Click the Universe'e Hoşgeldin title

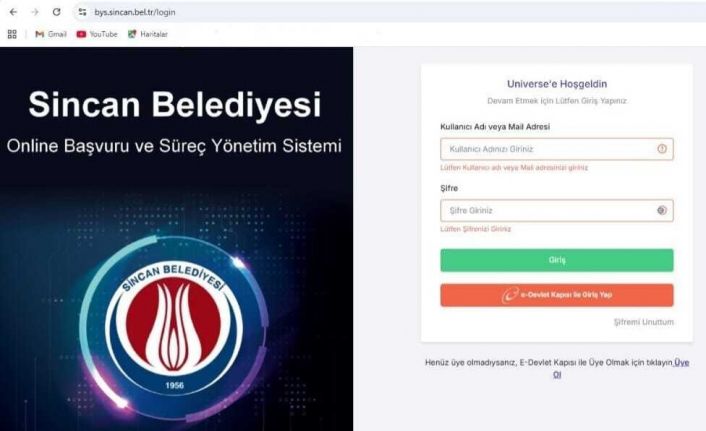557,84
